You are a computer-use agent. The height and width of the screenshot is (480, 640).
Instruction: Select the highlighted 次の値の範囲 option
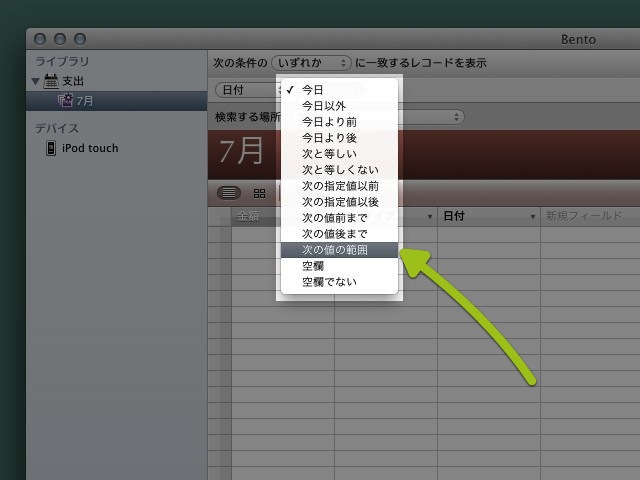[339, 250]
